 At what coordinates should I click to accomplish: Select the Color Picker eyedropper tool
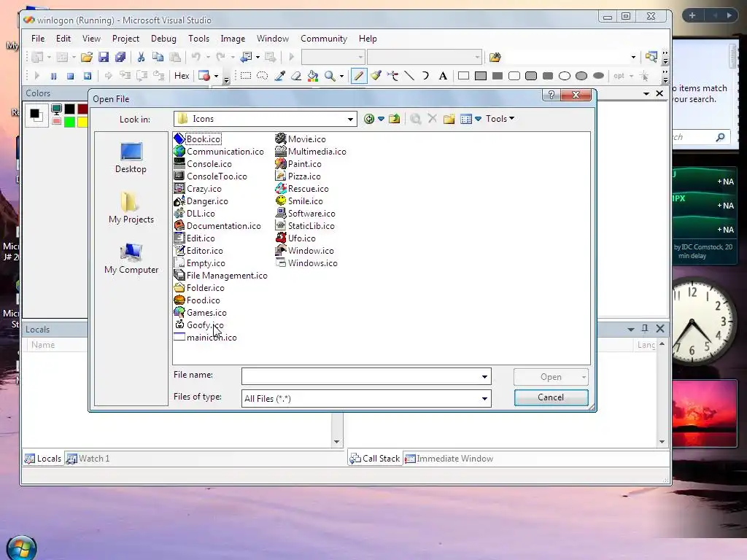point(279,76)
